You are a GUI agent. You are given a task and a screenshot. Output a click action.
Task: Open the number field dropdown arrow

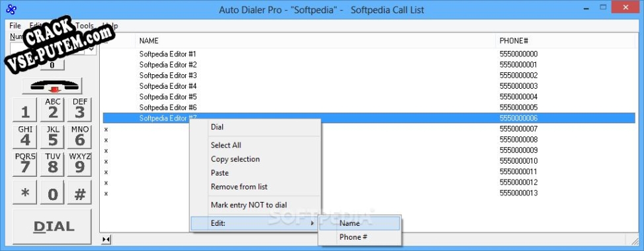coord(92,48)
